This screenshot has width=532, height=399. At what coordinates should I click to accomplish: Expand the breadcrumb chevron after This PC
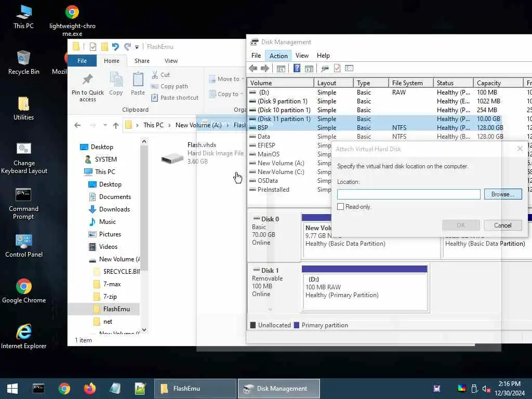pos(169,125)
